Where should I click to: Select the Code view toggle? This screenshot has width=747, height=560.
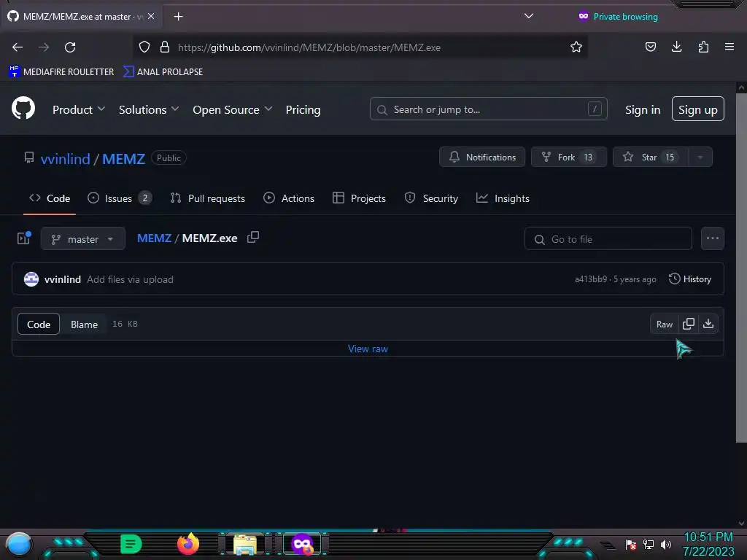click(x=39, y=324)
